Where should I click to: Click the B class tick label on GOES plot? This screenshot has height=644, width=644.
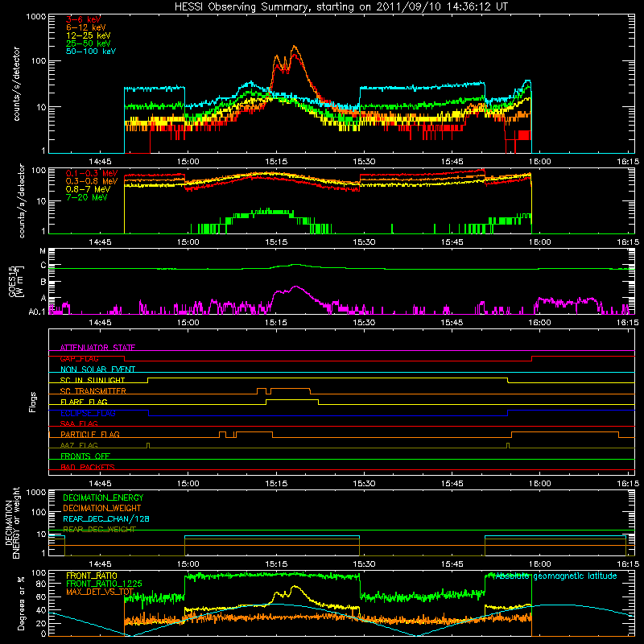(43, 283)
